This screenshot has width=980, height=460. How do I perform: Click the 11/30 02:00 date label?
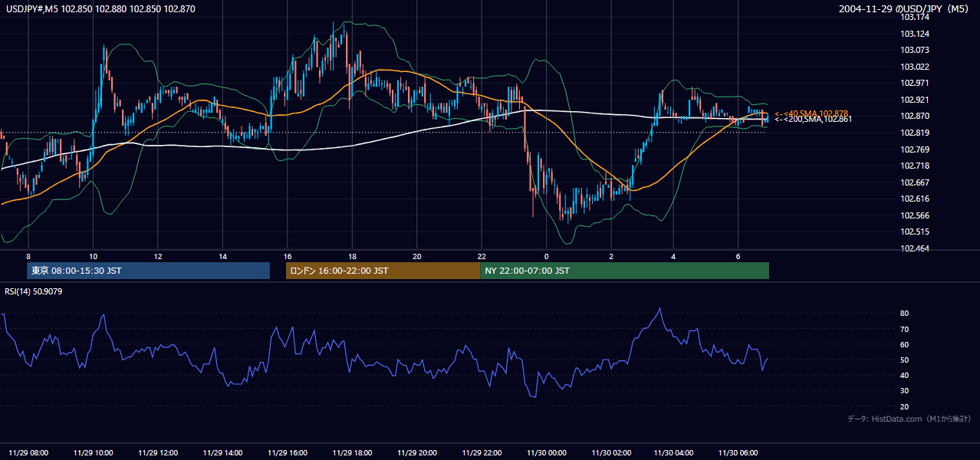pos(610,453)
